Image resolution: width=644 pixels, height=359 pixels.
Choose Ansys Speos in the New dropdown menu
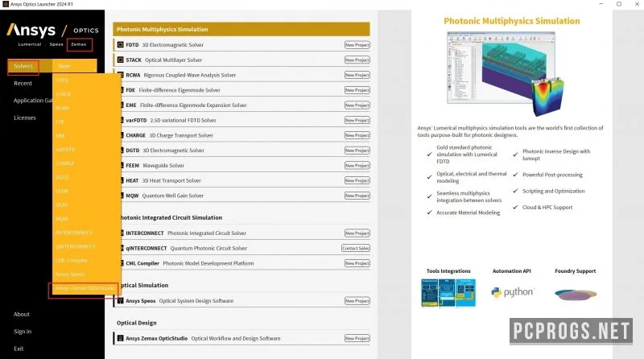click(x=70, y=274)
